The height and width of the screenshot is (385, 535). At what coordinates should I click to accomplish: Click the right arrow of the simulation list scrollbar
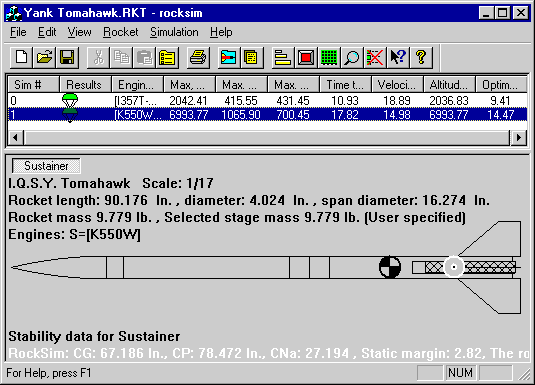pos(519,138)
